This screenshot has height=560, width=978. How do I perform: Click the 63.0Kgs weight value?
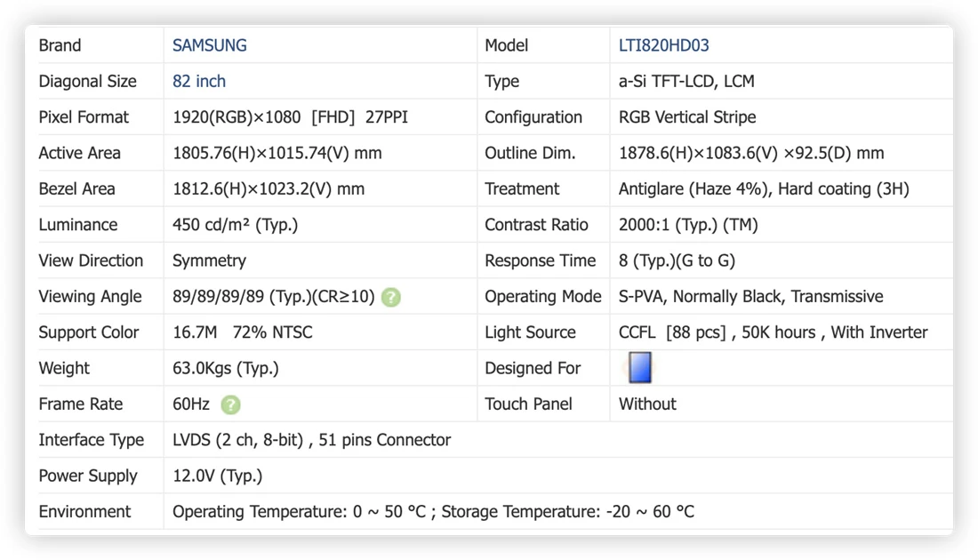pyautogui.click(x=225, y=369)
